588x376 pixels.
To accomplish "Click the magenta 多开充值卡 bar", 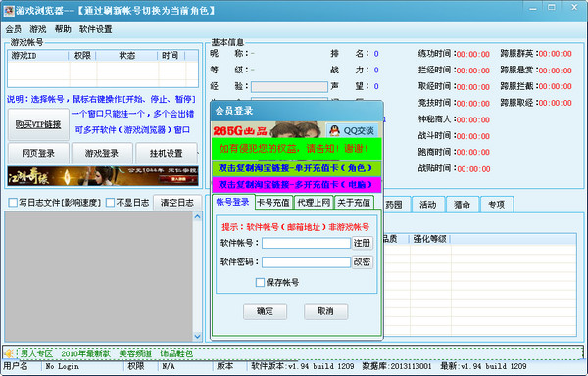I will coord(296,185).
